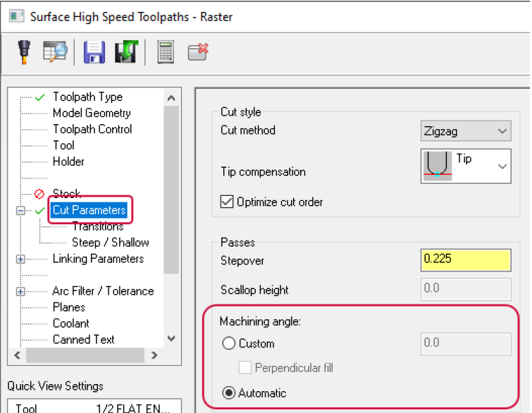Click the green checkmark beside Toolpath Type
532x413 pixels.
[39, 97]
